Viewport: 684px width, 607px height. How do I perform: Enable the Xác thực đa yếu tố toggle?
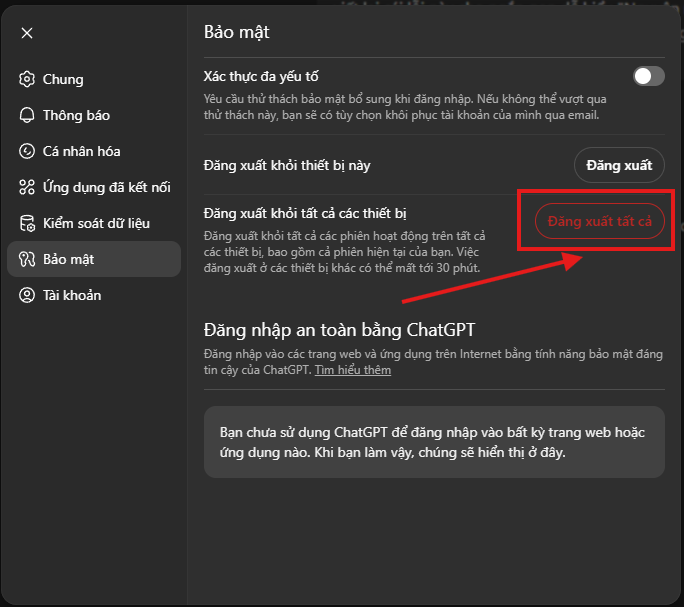[x=648, y=77]
